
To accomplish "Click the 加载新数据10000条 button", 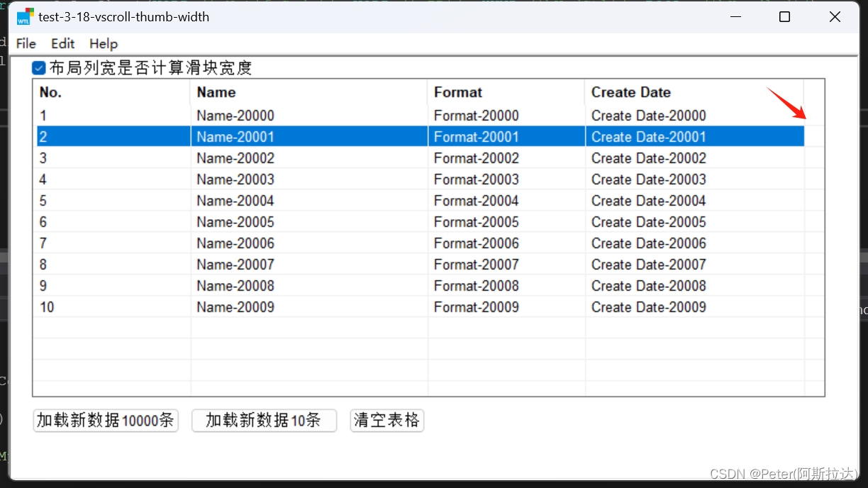I will (x=106, y=420).
